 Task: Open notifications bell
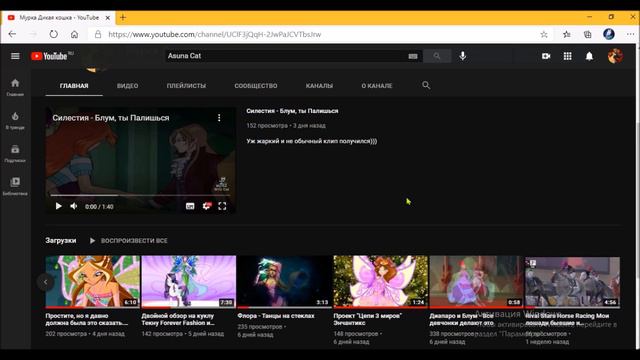tap(589, 56)
